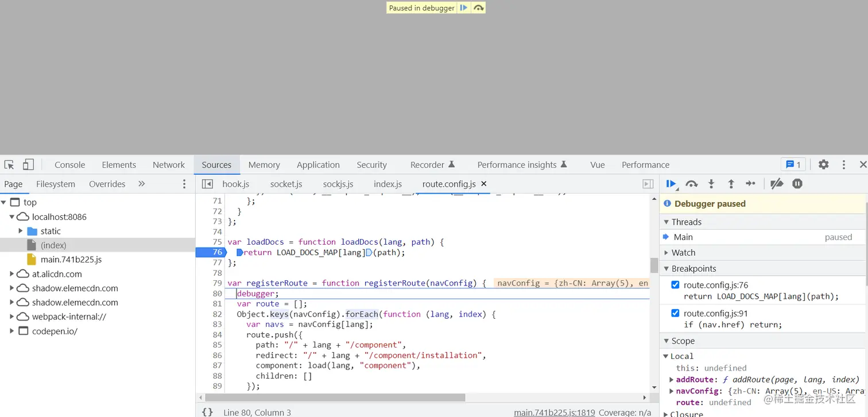Resume script execution in the page overlay
Screen dimensions: 868x417
coord(464,8)
